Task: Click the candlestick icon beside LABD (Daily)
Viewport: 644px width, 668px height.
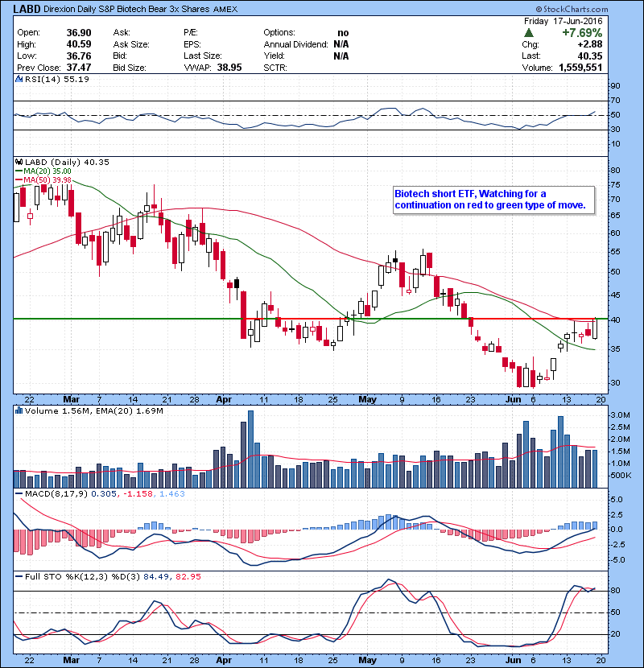Action: click(x=19, y=162)
